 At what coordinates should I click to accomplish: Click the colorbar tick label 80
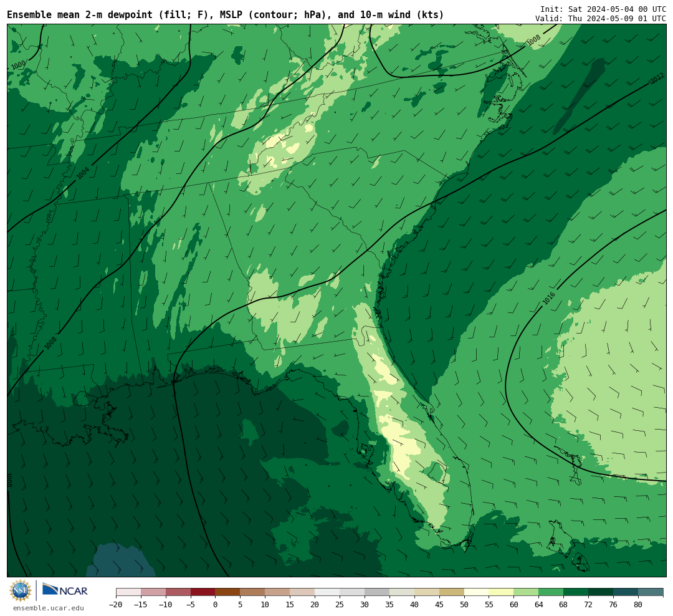point(638,605)
